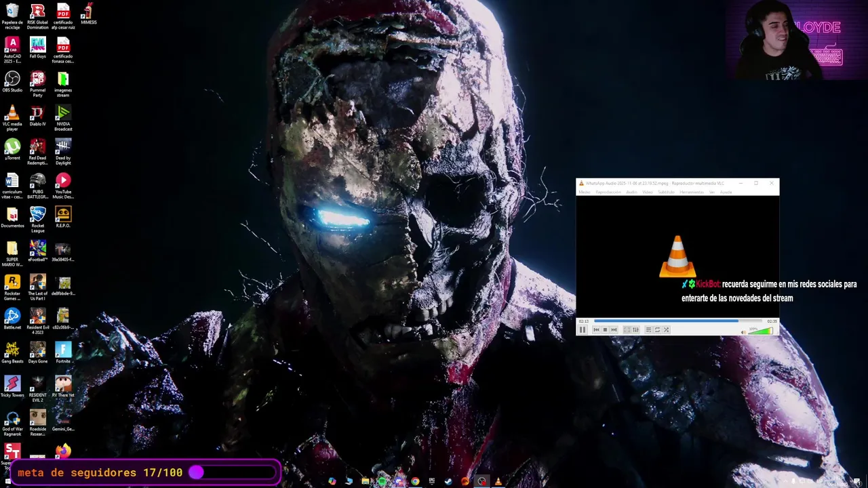This screenshot has width=868, height=488.
Task: Select the Gang Beasts desktop icon
Action: pos(12,352)
